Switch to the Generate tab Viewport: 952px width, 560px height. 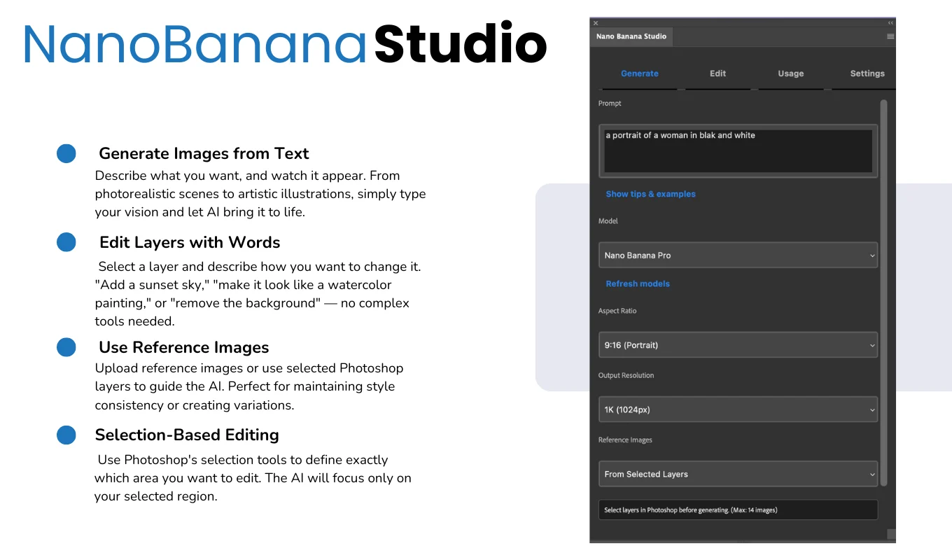tap(640, 73)
